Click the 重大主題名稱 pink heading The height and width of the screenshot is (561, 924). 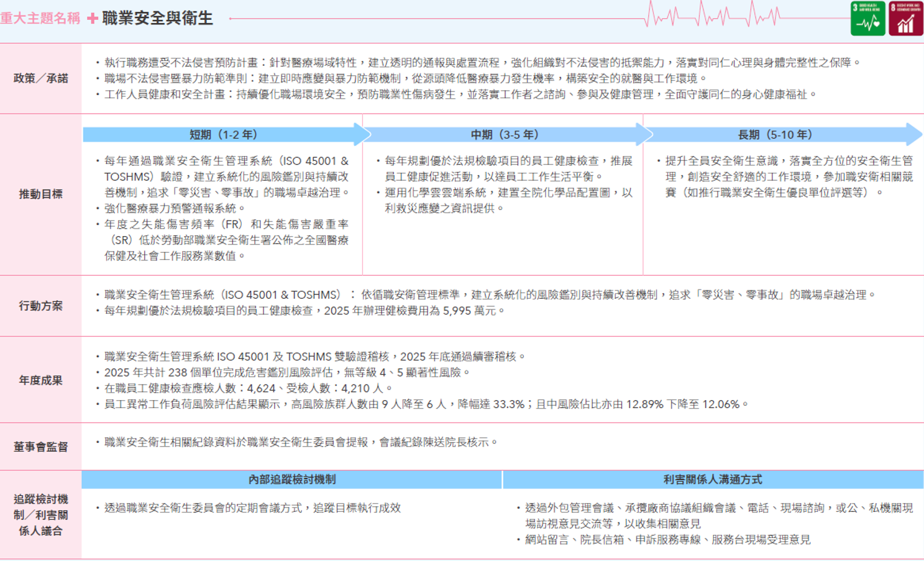tap(40, 18)
